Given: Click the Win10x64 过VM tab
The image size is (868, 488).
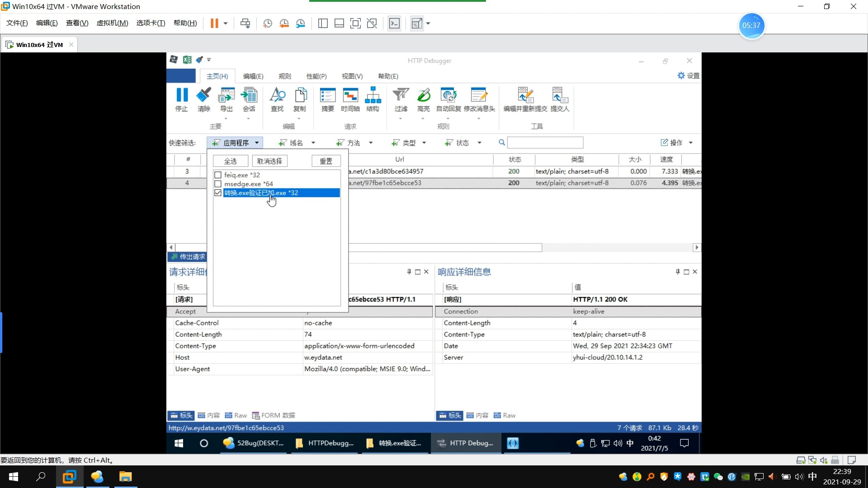Looking at the screenshot, I should pos(39,44).
